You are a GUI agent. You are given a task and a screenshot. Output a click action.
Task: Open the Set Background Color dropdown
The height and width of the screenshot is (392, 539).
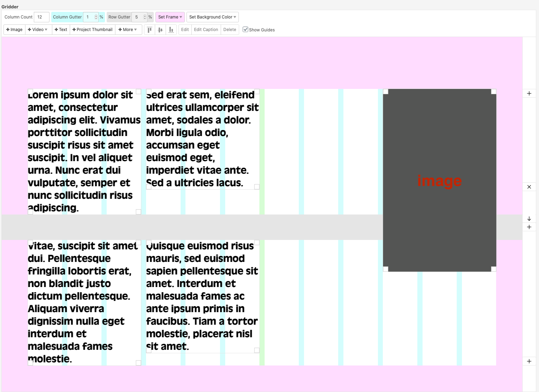pyautogui.click(x=212, y=17)
